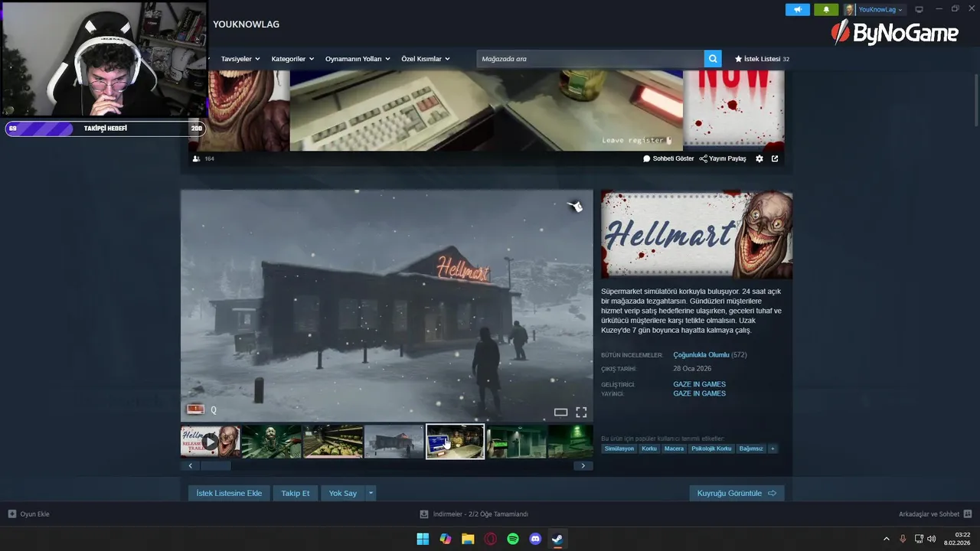Click the thumbnail strip left arrow
The image size is (980, 551).
[190, 465]
